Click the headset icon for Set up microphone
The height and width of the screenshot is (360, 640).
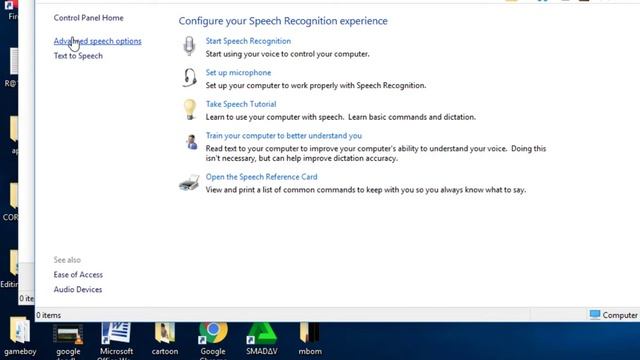pos(189,78)
